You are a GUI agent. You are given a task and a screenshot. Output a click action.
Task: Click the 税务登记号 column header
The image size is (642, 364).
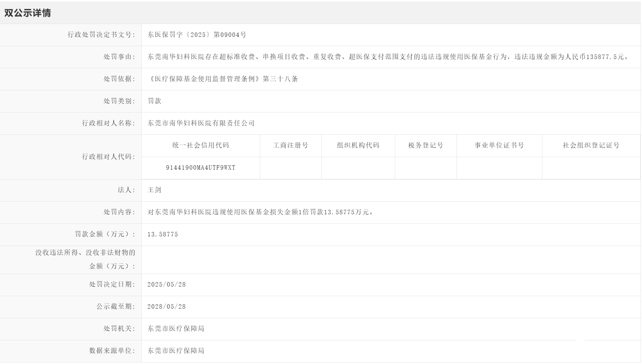pyautogui.click(x=425, y=145)
